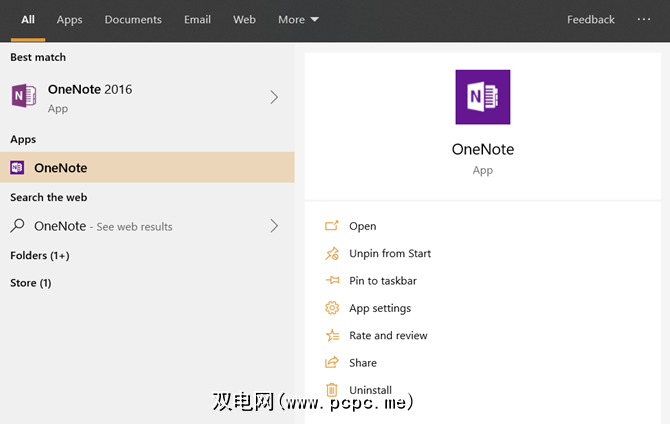Viewport: 670px width, 425px height.
Task: Click the Pin to taskbar pin icon
Action: tap(332, 281)
